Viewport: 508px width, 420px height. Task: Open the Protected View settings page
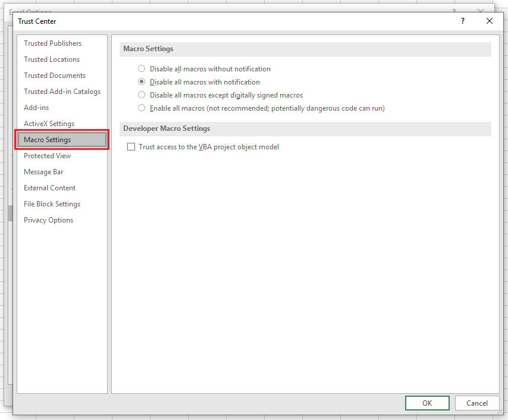(47, 155)
